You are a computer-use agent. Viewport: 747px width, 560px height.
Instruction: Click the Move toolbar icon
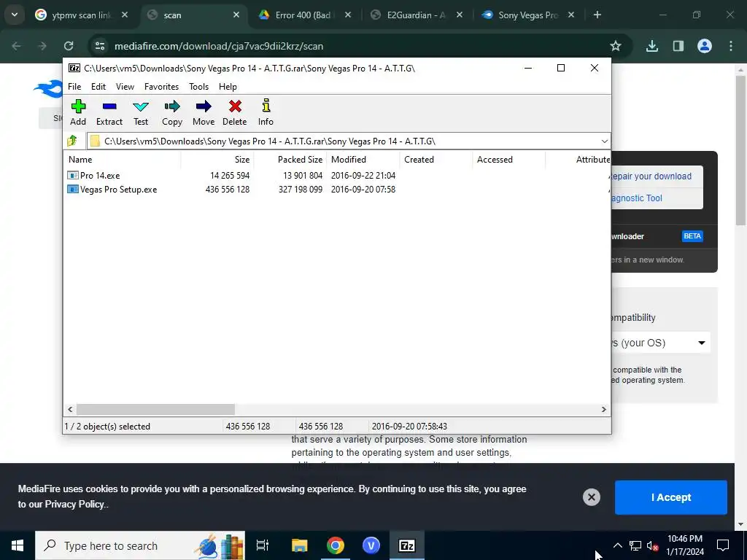(x=204, y=112)
